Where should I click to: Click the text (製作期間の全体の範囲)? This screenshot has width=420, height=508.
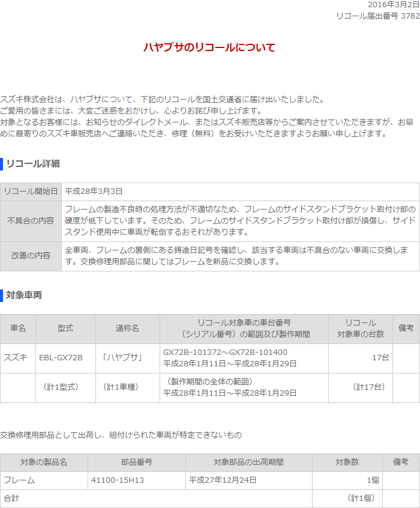[209, 382]
